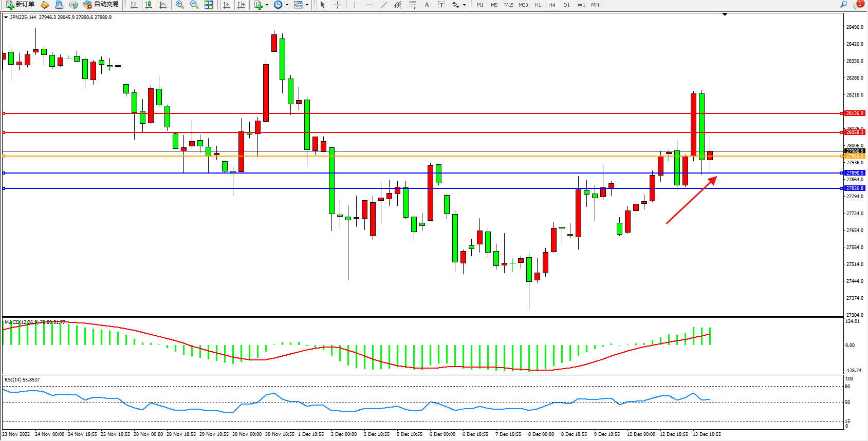
Task: Switch to the M15 timeframe
Action: point(509,5)
